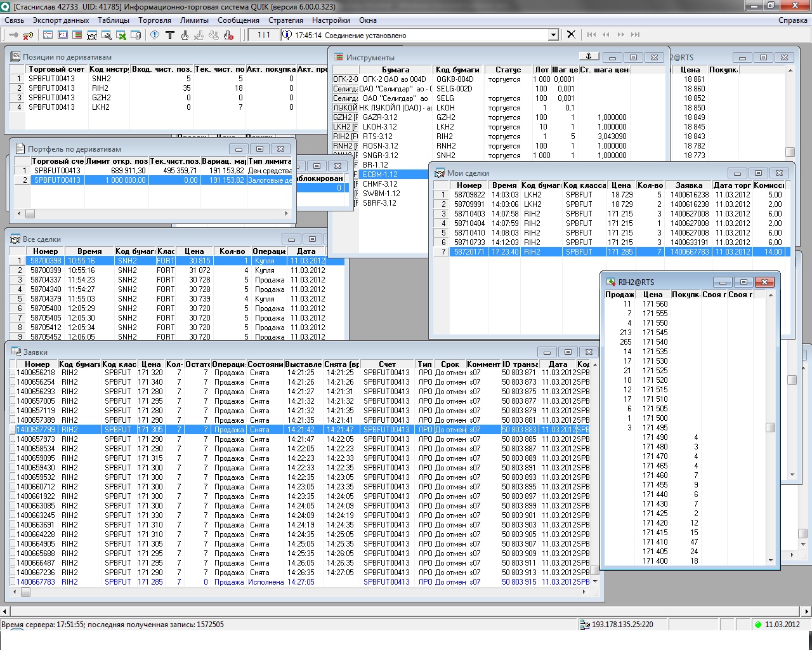Click the table with magnifier icon in toolbar
Image resolution: width=812 pixels, height=650 pixels.
click(107, 35)
